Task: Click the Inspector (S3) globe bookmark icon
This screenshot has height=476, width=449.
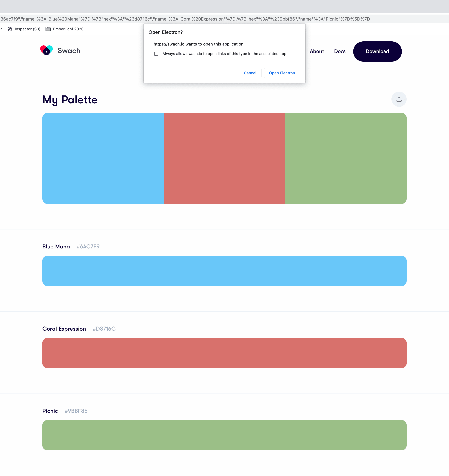Action: coord(10,29)
